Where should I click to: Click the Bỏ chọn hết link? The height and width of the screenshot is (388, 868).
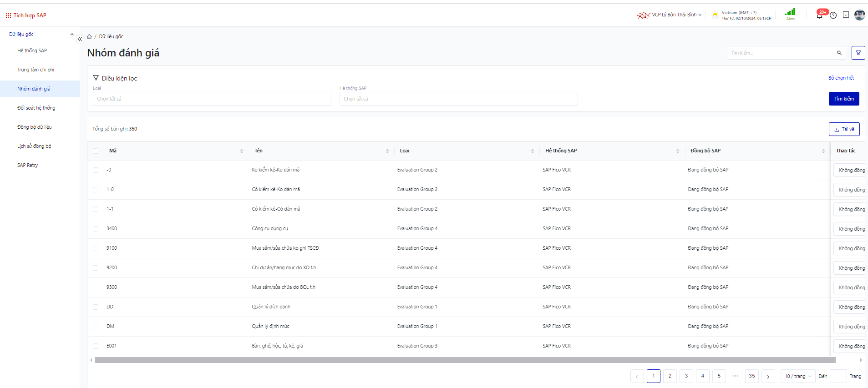point(841,78)
